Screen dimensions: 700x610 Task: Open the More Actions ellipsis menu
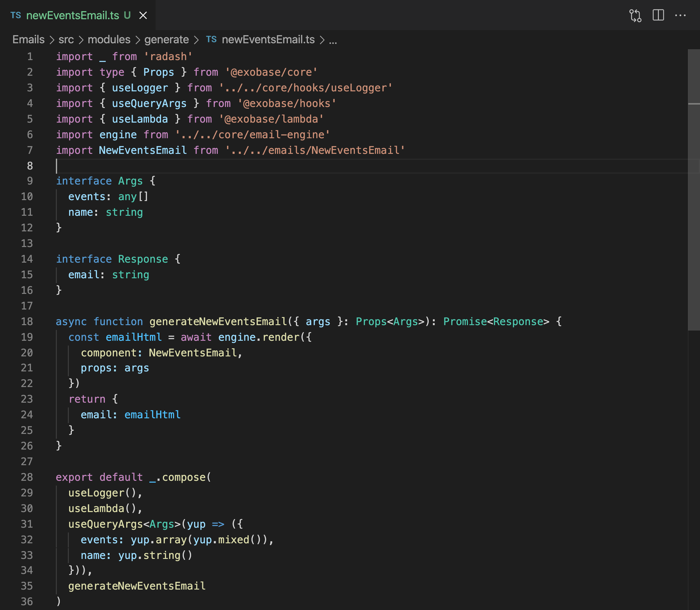pos(680,15)
